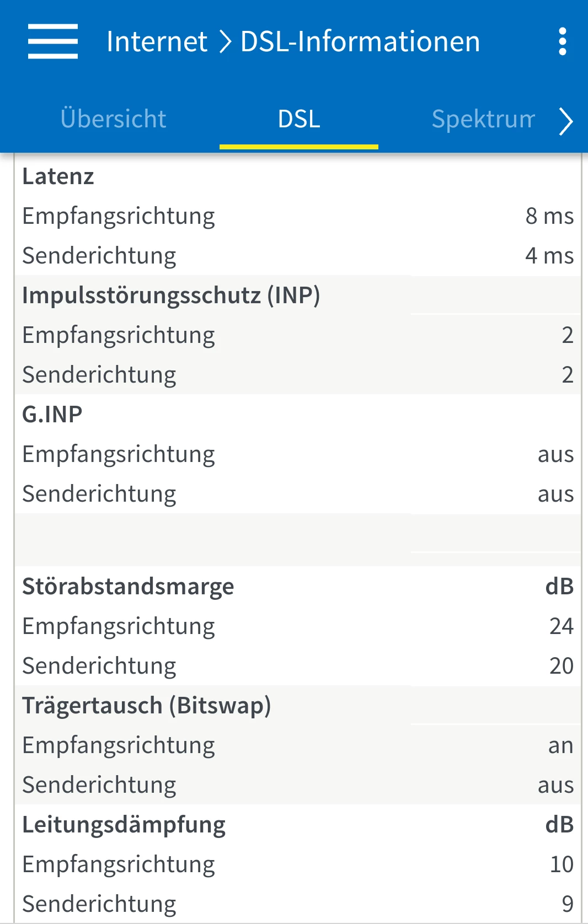Click Bitswap Empfangsrichtung value 'an'

click(x=561, y=745)
